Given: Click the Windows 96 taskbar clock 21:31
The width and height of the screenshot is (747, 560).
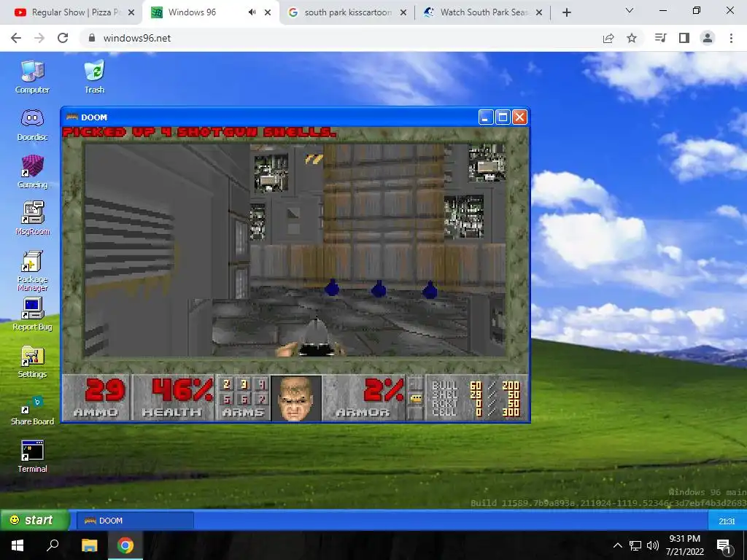Looking at the screenshot, I should (x=727, y=521).
